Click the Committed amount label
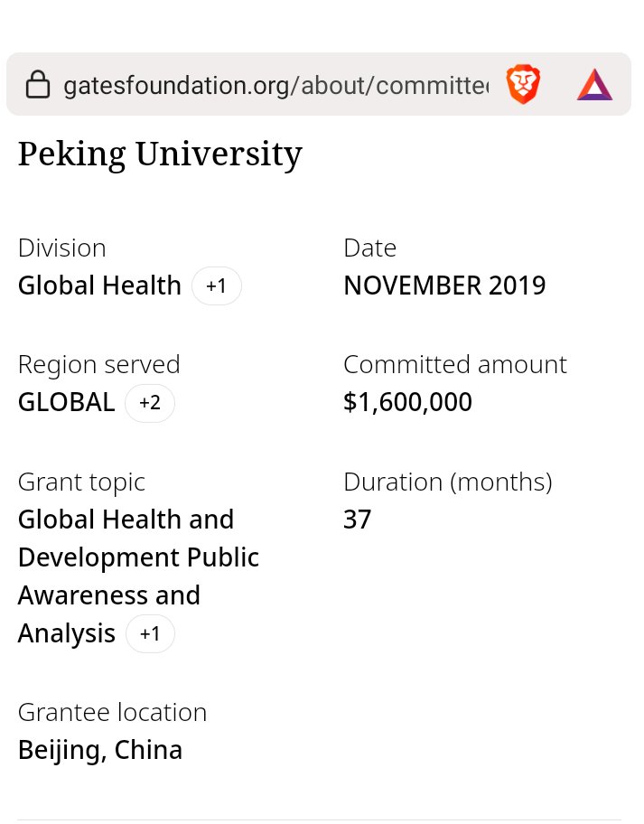The height and width of the screenshot is (824, 644). click(x=454, y=365)
